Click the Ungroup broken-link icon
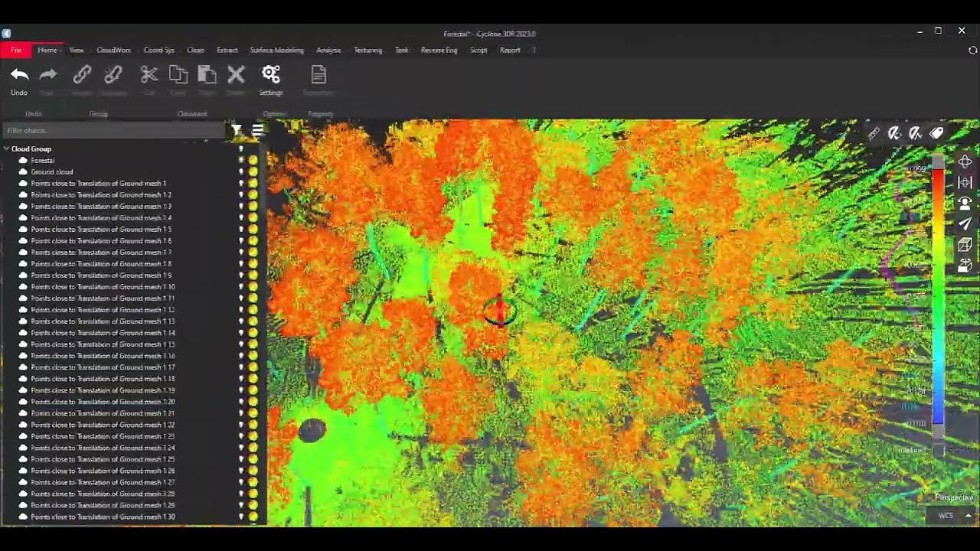Viewport: 980px width, 551px height. tap(113, 74)
